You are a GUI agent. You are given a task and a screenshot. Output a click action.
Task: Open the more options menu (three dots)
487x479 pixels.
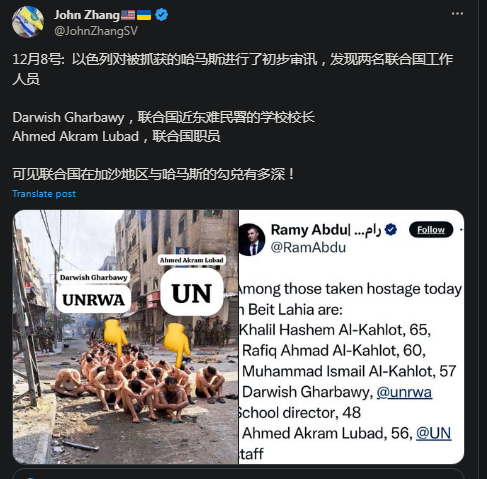[457, 14]
